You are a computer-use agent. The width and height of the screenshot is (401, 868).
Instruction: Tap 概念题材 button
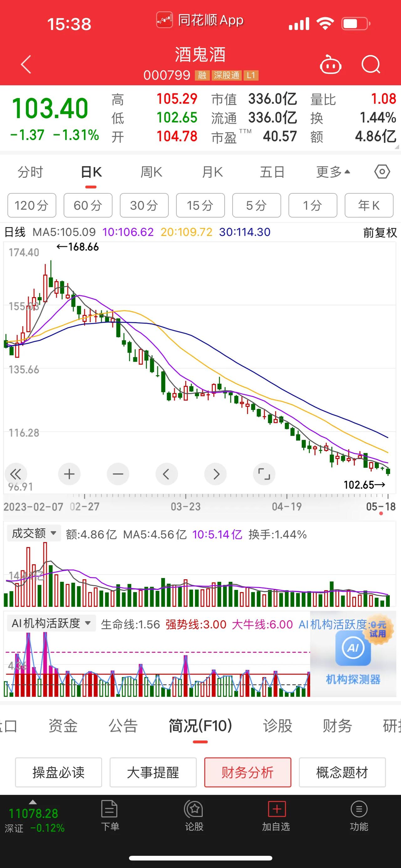[342, 772]
